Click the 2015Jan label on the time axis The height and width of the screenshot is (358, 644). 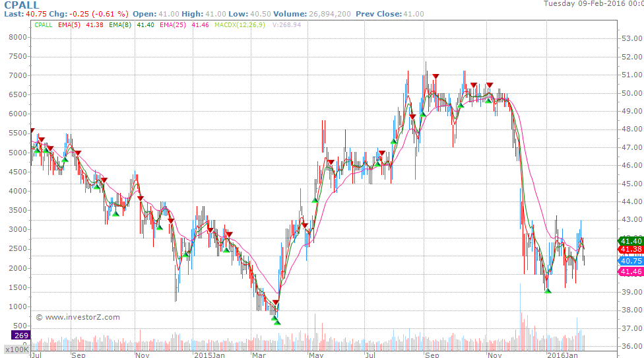click(209, 355)
